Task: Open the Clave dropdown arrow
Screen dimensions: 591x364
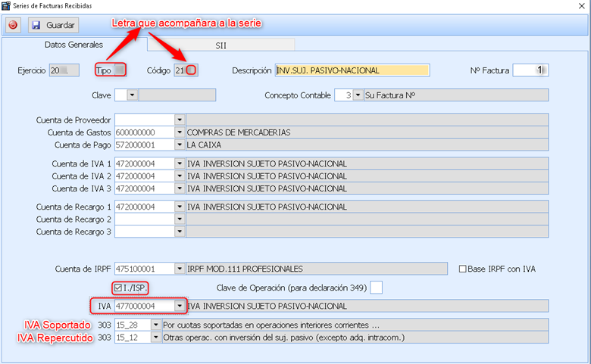Action: point(133,95)
